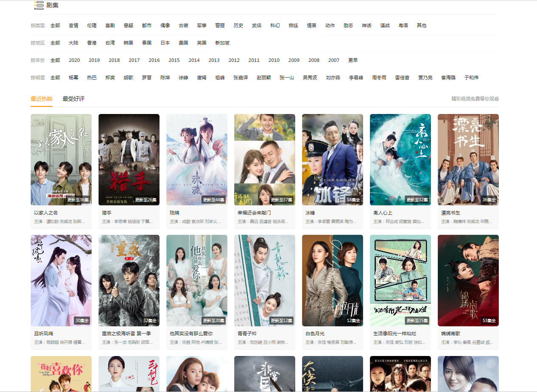Filter by star 热巴

92,78
